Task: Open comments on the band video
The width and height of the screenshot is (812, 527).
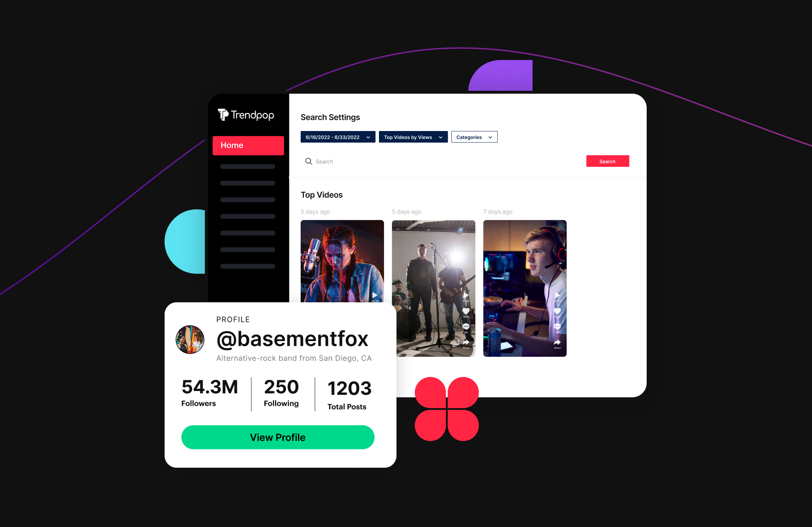Action: tap(466, 326)
